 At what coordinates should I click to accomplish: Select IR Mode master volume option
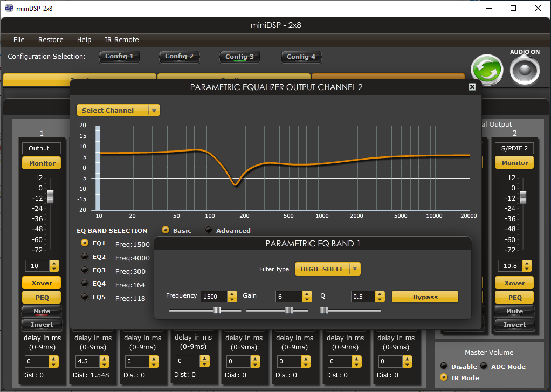(x=444, y=377)
